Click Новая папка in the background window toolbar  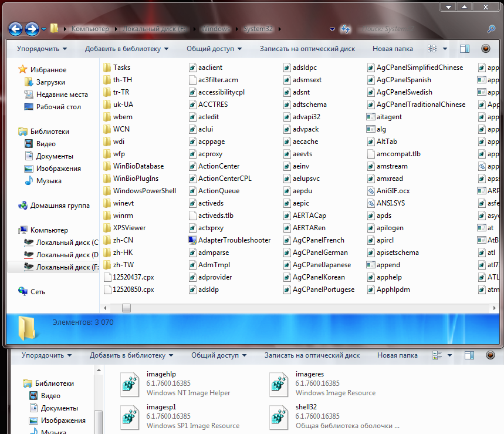coord(397,355)
